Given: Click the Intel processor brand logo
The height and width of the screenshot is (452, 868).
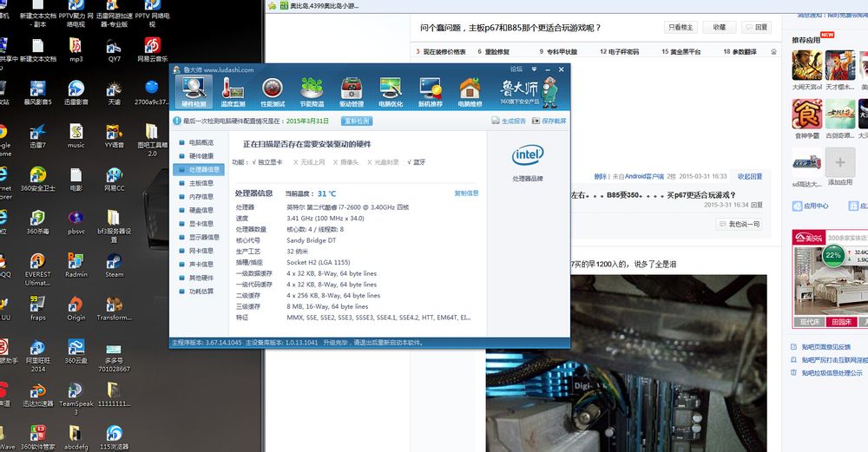Looking at the screenshot, I should 528,155.
